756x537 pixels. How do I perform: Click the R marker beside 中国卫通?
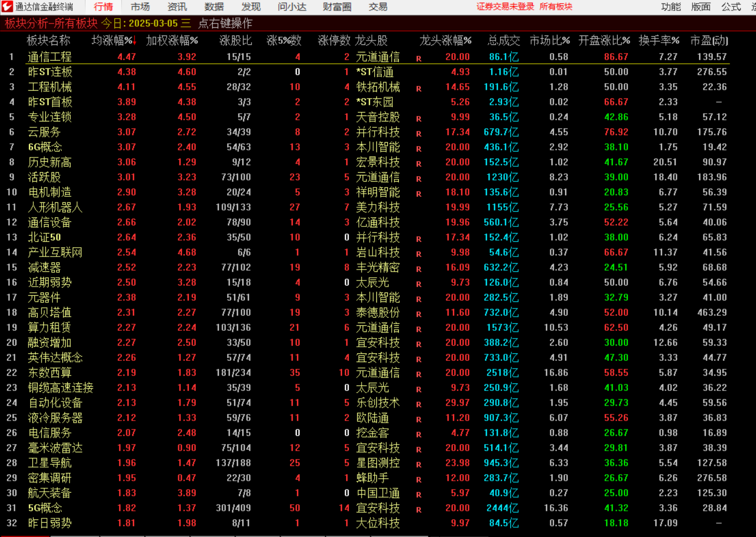click(x=418, y=494)
